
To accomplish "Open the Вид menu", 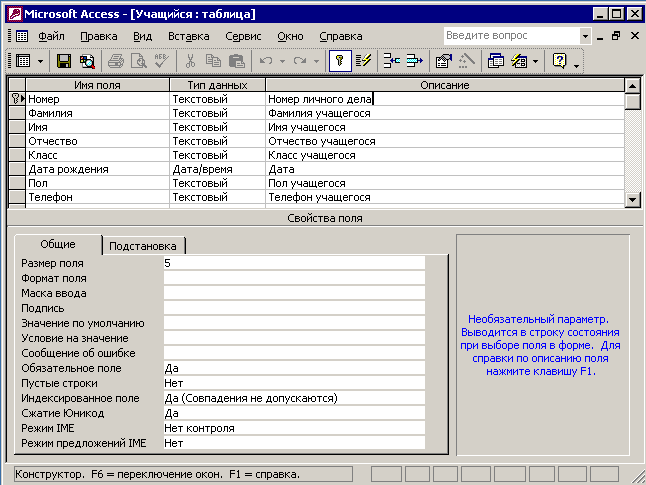I will point(143,36).
